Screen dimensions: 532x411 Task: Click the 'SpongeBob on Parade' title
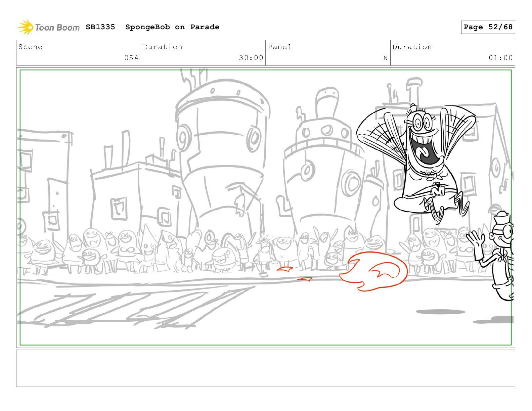coord(172,27)
